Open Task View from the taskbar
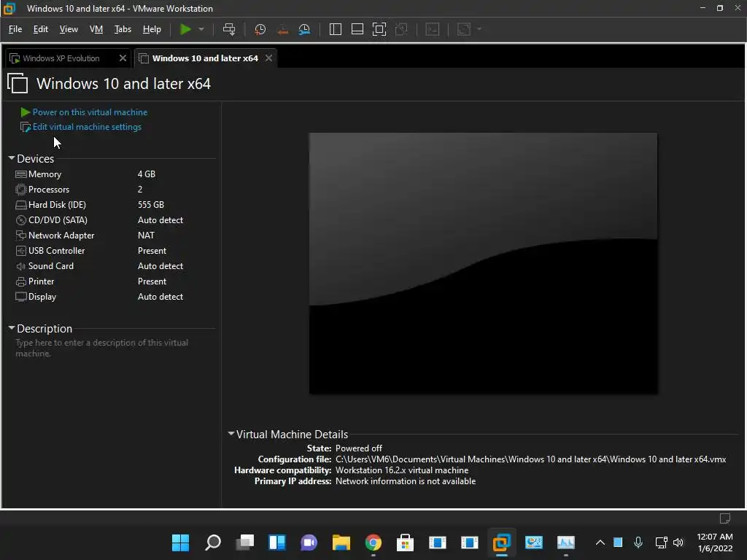 tap(245, 542)
